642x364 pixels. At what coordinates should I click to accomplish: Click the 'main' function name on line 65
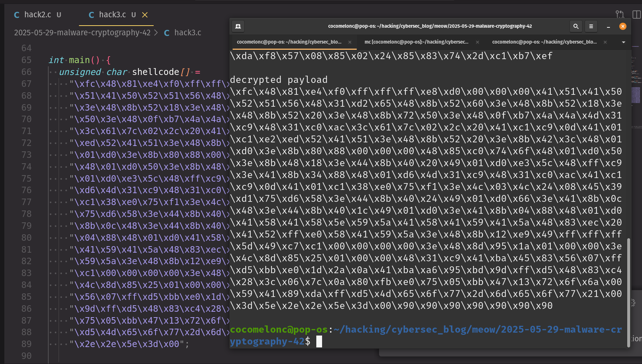click(79, 60)
